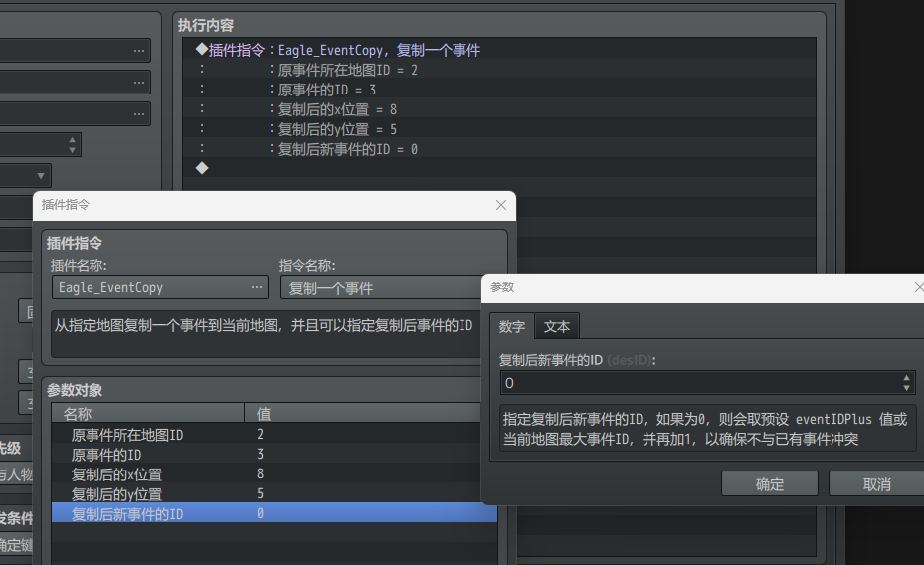Image resolution: width=924 pixels, height=565 pixels.
Task: Select the 原事件的ID parameter row
Action: 275,455
